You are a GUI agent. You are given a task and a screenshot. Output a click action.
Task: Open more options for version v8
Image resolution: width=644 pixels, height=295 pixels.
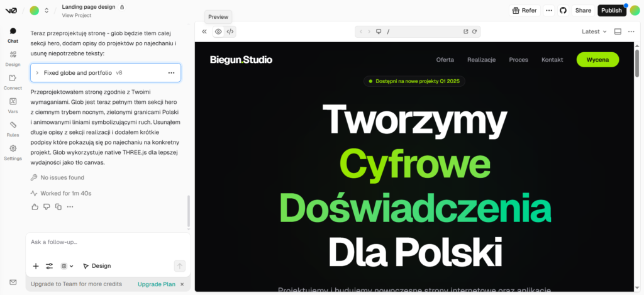[171, 73]
